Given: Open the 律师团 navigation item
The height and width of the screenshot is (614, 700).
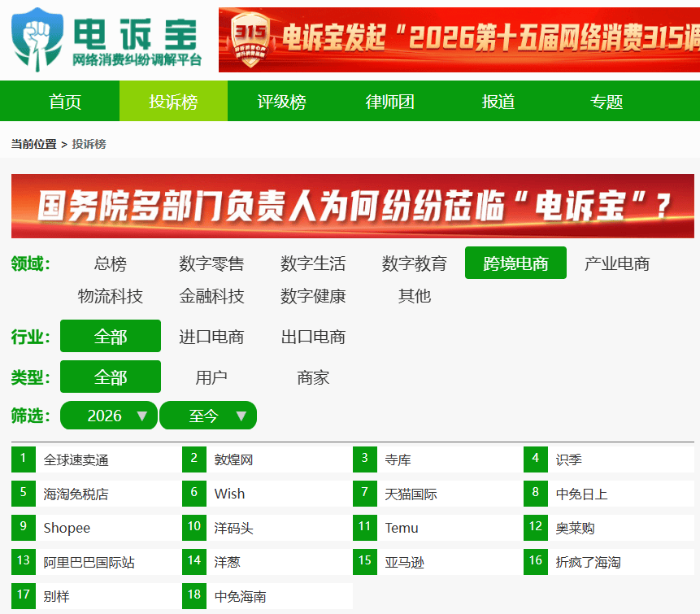Looking at the screenshot, I should click(x=389, y=102).
